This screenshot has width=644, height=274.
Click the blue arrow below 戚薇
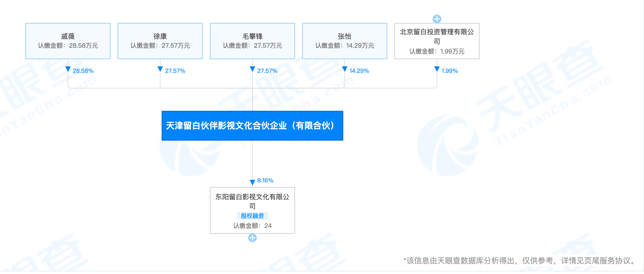click(68, 69)
